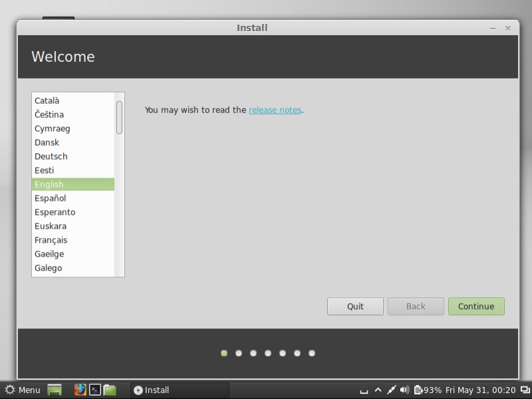Choose Español language
The image size is (532, 399).
(73, 198)
